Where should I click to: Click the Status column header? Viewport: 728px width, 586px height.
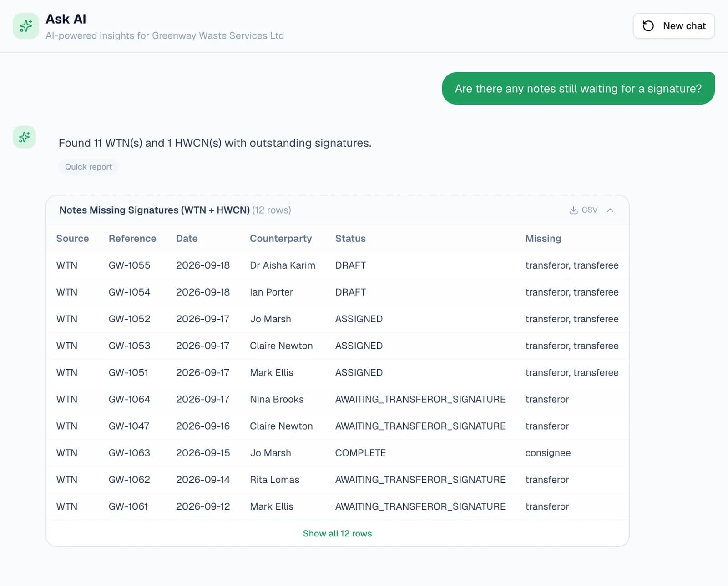[350, 239]
